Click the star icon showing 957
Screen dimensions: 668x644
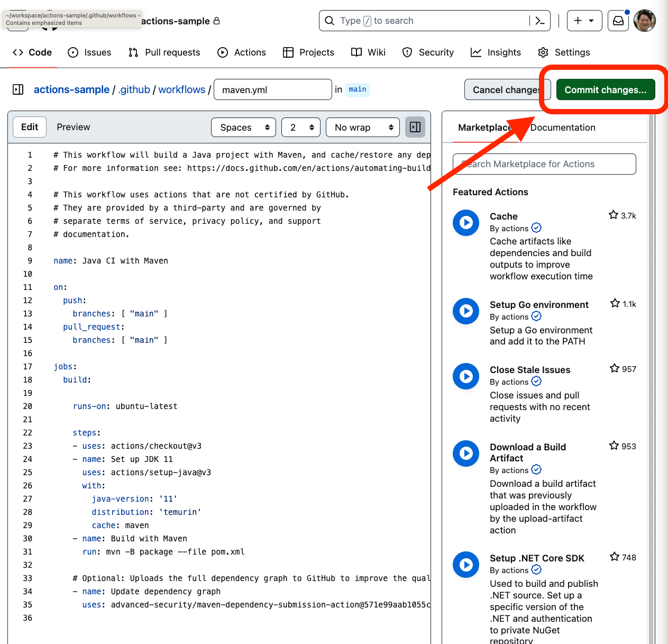tap(615, 368)
